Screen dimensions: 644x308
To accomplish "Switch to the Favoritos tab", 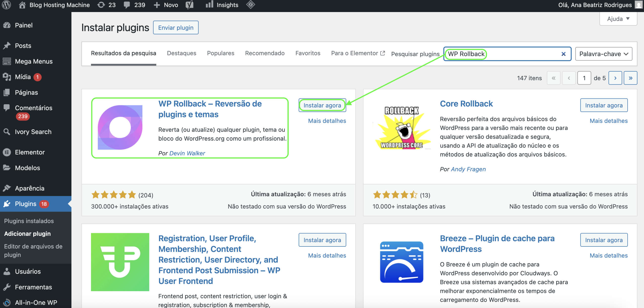I will (x=308, y=53).
